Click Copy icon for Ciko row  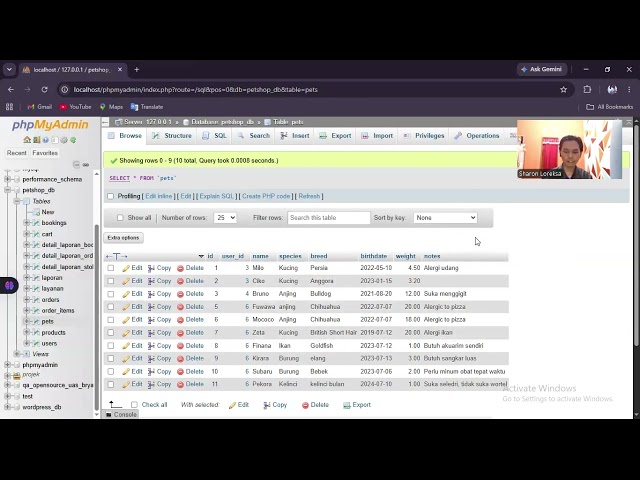tap(151, 281)
